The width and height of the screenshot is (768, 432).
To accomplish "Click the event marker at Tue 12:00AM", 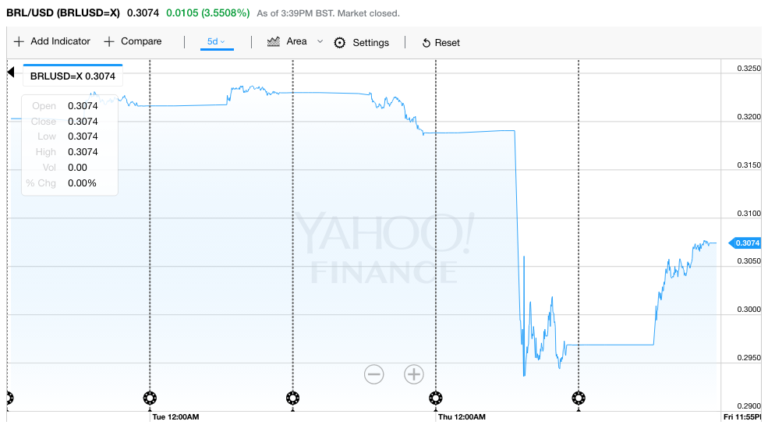I will coord(150,398).
